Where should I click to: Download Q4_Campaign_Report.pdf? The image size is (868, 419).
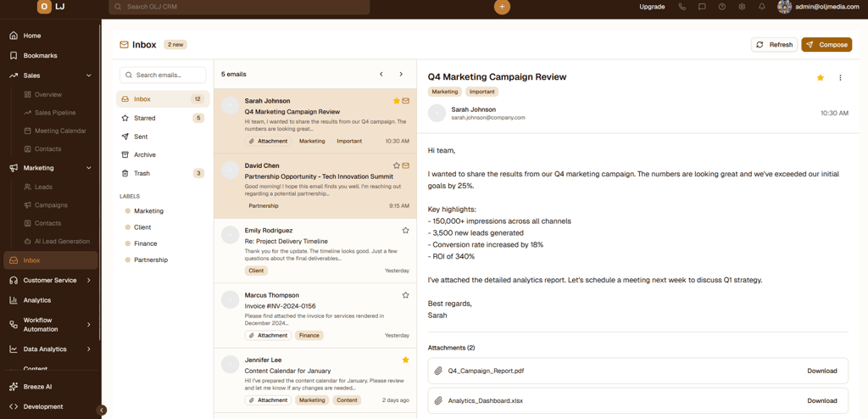pyautogui.click(x=822, y=371)
